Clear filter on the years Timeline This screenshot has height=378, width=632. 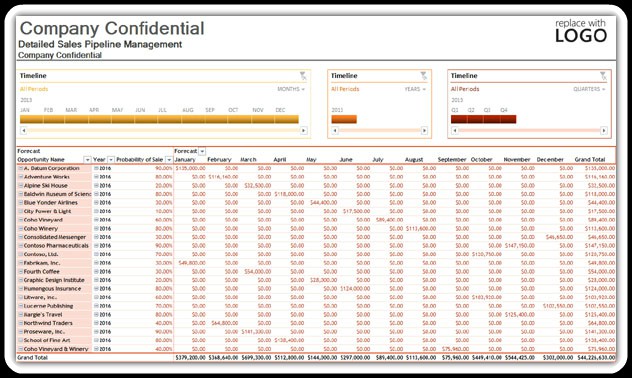point(424,75)
